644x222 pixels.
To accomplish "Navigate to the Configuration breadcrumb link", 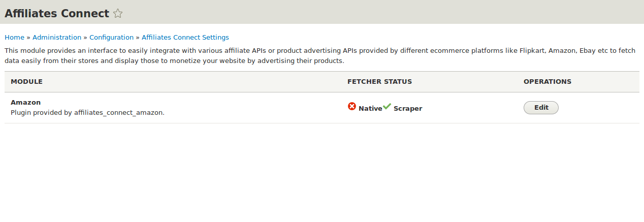I will click(111, 37).
